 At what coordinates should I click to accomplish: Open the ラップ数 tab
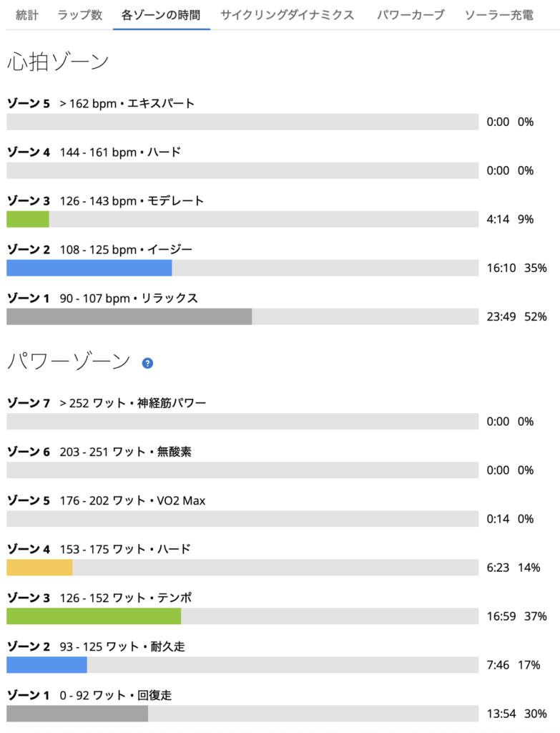(80, 15)
